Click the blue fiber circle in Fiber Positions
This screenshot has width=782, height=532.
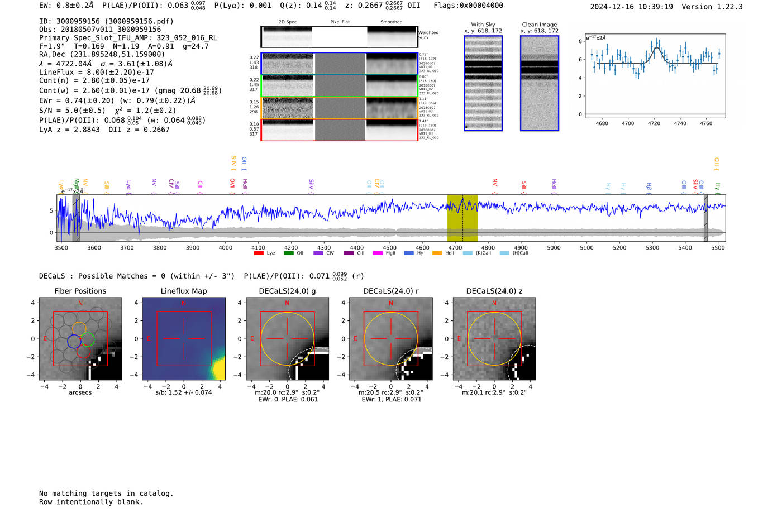click(74, 341)
